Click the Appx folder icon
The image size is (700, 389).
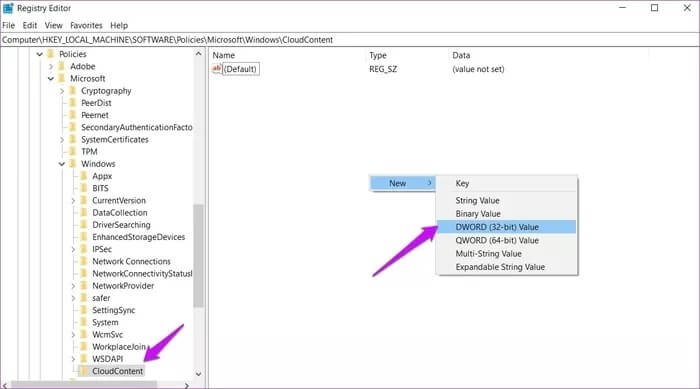[84, 176]
